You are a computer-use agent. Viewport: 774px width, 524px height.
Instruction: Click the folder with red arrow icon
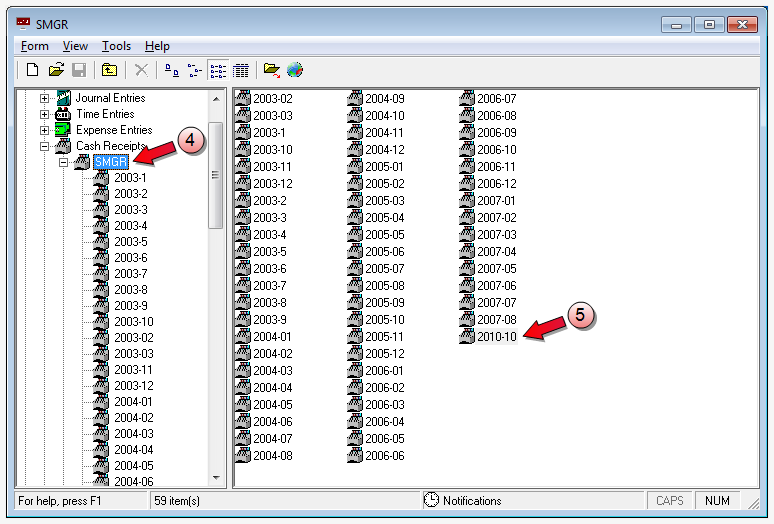[x=271, y=70]
